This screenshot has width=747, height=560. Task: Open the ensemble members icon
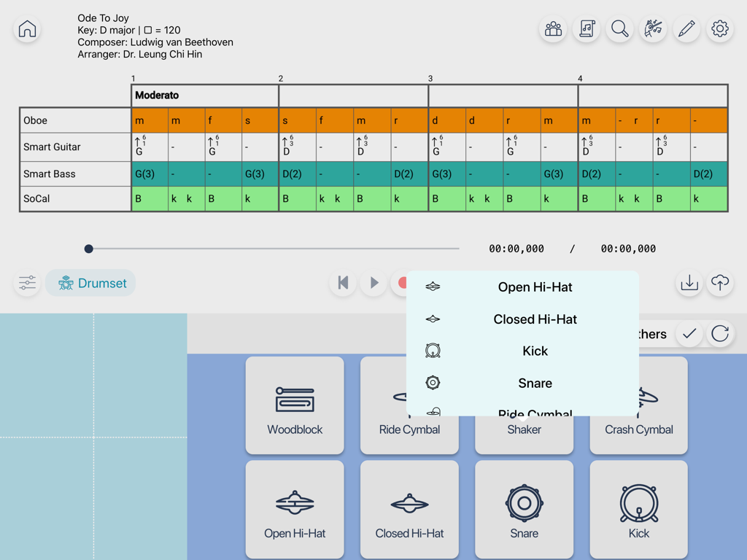pyautogui.click(x=553, y=29)
